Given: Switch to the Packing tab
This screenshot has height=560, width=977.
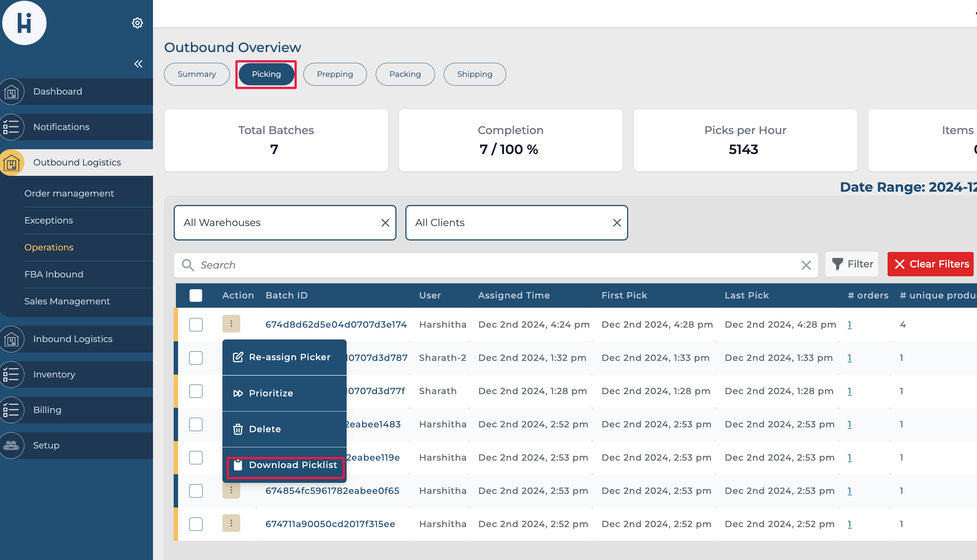Looking at the screenshot, I should [x=405, y=74].
